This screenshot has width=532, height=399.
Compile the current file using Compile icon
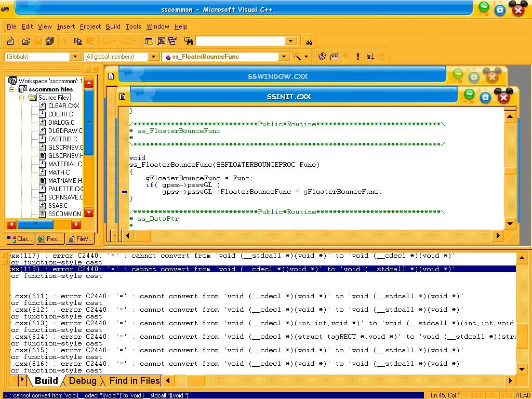coord(322,57)
